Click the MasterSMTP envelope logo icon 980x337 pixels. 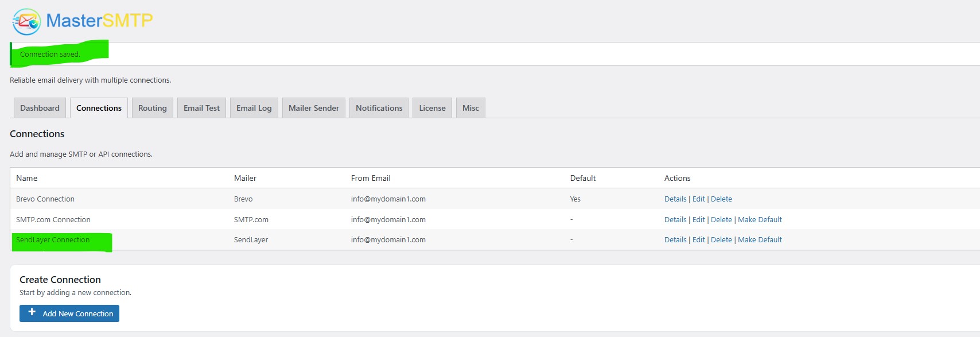click(x=26, y=22)
